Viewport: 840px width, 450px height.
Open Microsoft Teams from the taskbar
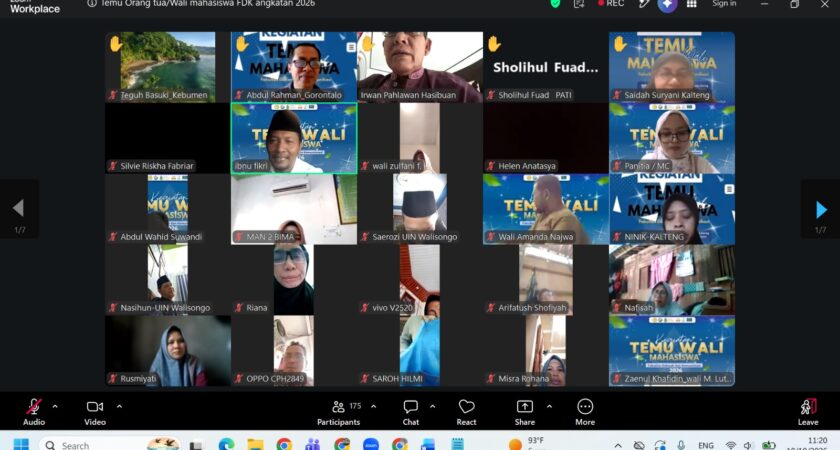click(312, 444)
